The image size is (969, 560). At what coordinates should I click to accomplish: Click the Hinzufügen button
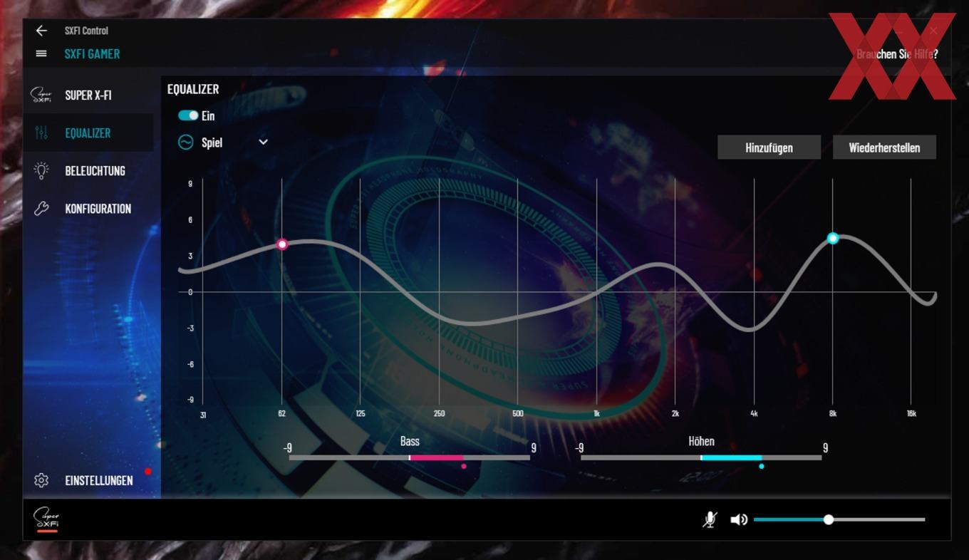click(769, 147)
